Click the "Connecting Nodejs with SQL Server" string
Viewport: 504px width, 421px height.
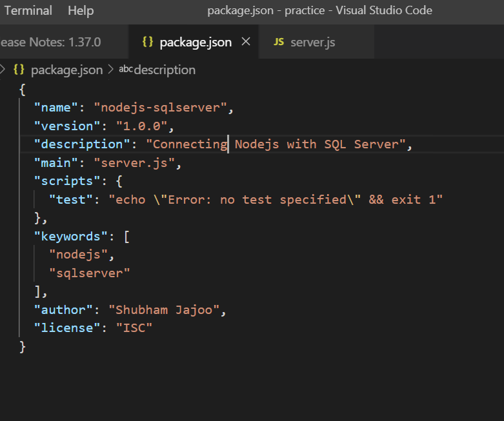click(x=276, y=144)
